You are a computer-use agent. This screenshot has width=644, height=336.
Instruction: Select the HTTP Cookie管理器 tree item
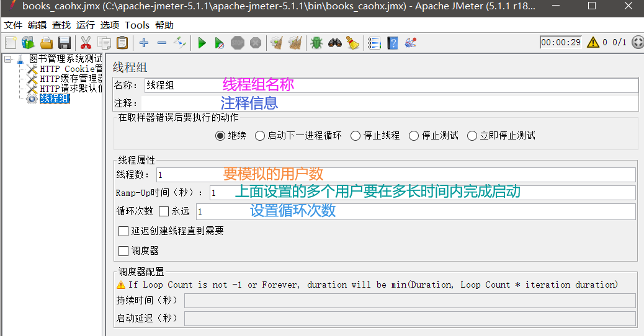coord(71,69)
